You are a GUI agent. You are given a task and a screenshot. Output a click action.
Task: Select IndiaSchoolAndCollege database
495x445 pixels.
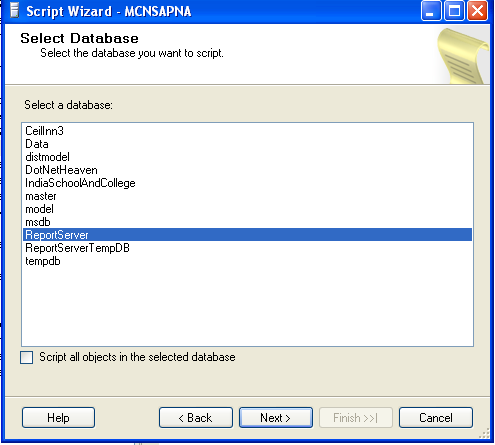[x=247, y=183]
